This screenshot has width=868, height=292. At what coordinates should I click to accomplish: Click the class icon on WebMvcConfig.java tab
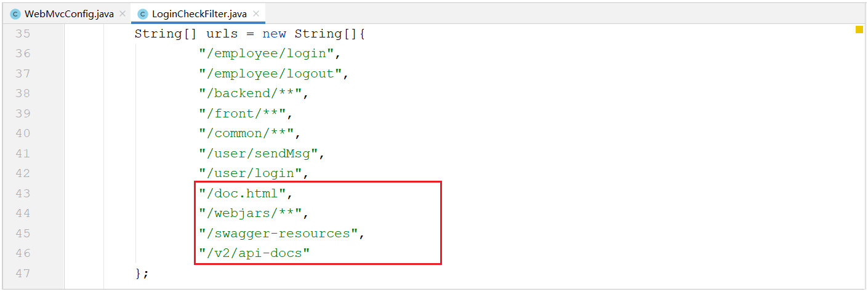click(15, 14)
